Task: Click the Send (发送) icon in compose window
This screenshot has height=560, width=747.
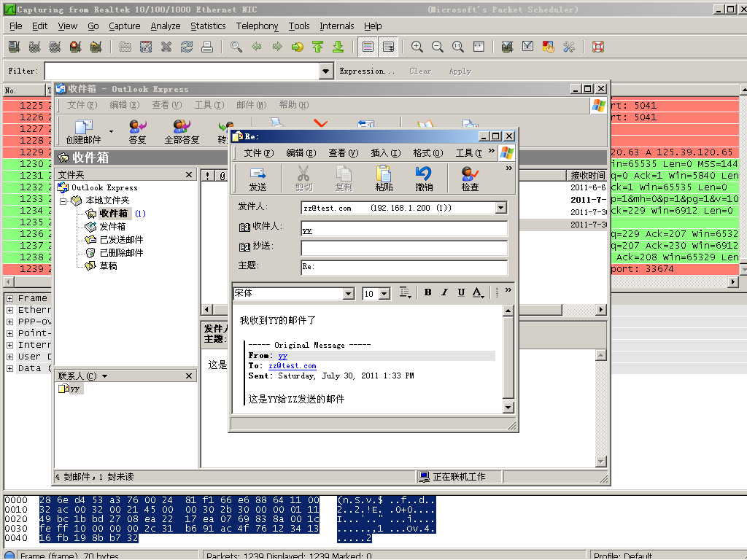Action: click(x=258, y=178)
